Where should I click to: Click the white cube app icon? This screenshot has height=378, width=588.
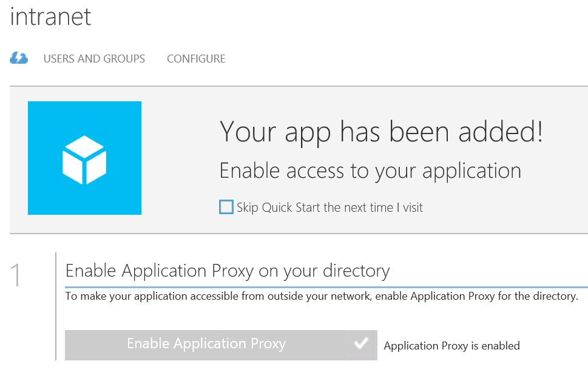pyautogui.click(x=84, y=159)
